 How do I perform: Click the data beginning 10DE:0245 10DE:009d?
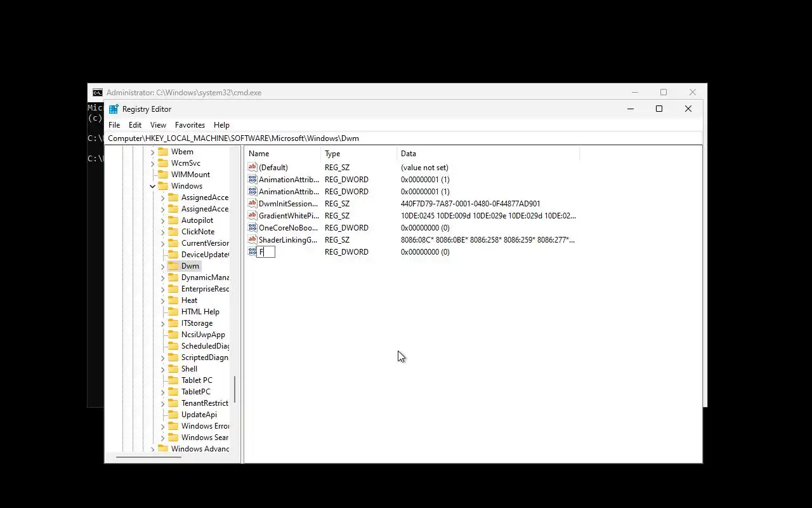tap(488, 216)
